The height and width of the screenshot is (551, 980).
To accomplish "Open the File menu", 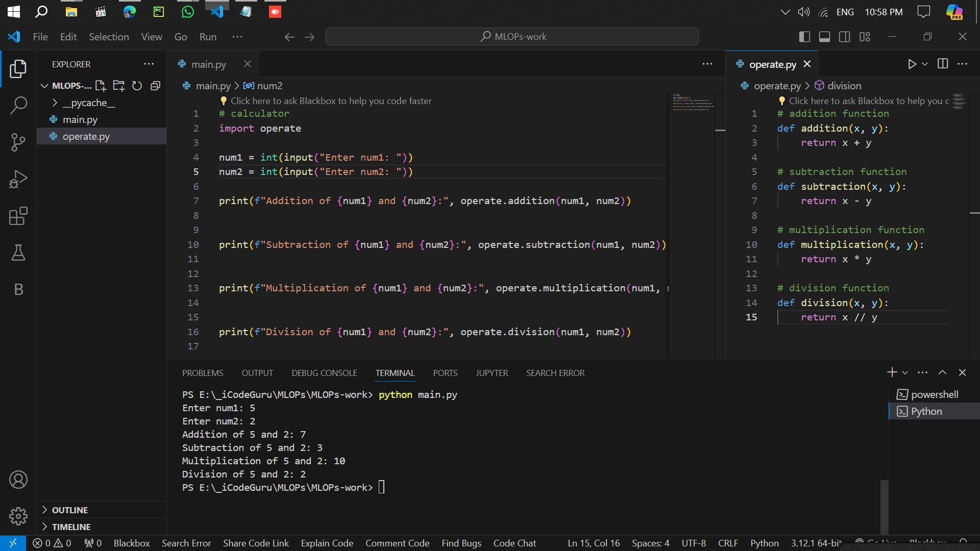I will pyautogui.click(x=40, y=37).
